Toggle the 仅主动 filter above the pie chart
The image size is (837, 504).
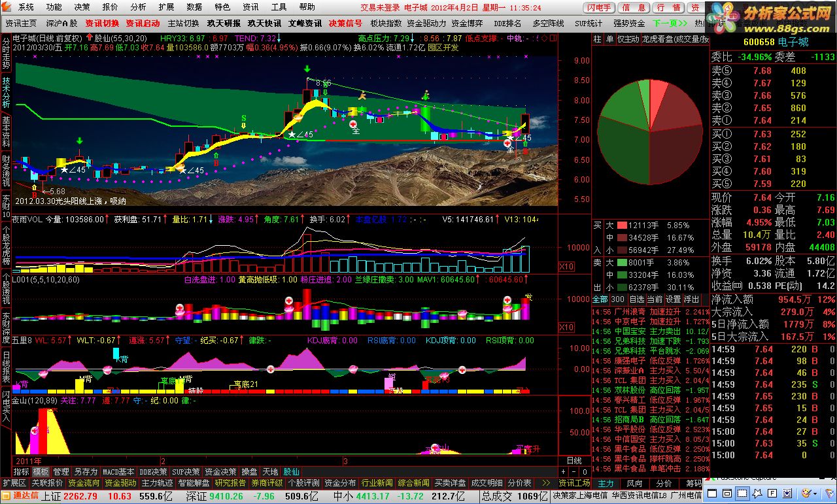pyautogui.click(x=628, y=39)
